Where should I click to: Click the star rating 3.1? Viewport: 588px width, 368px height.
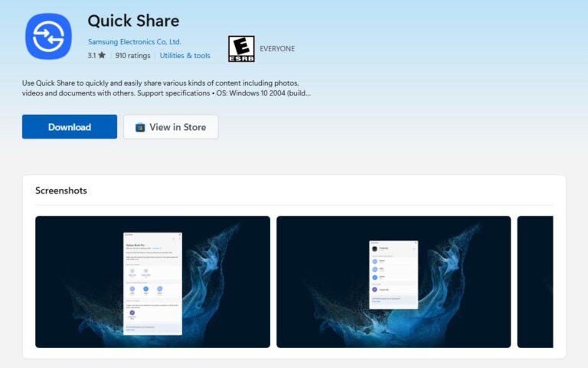click(x=96, y=55)
